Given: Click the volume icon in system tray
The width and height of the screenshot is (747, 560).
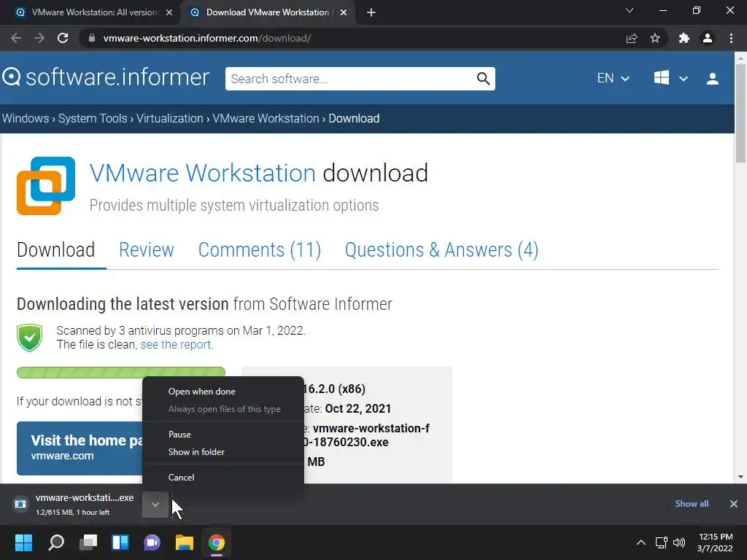Looking at the screenshot, I should tap(679, 542).
